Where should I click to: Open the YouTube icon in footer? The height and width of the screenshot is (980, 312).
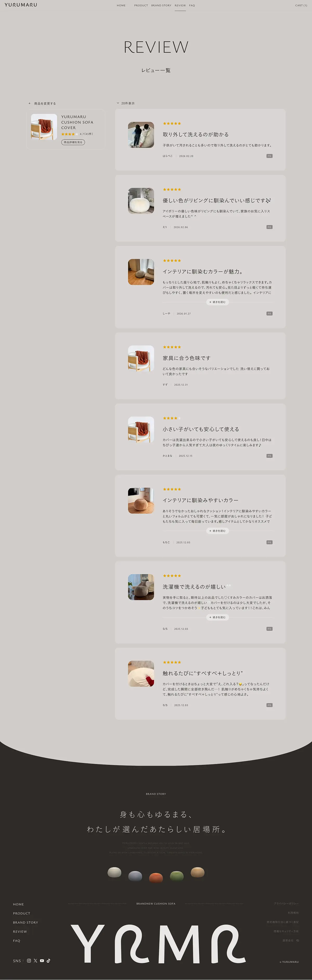point(42,961)
